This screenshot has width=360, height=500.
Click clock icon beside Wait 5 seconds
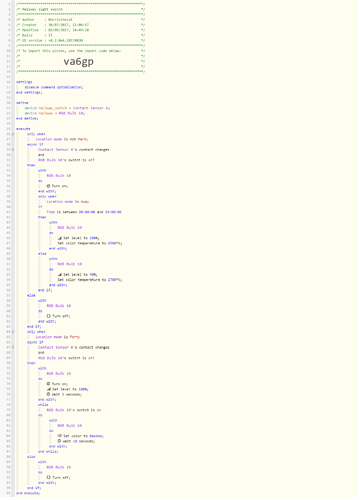[x=48, y=394]
